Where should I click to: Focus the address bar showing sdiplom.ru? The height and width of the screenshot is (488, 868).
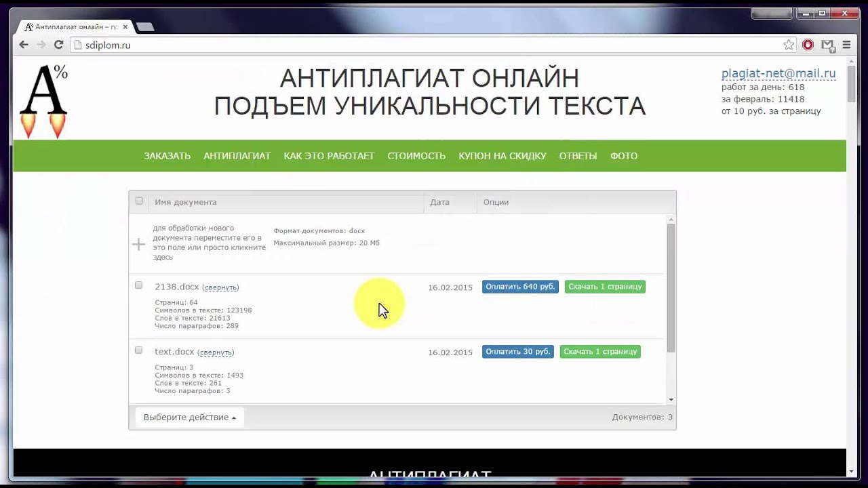(x=427, y=45)
